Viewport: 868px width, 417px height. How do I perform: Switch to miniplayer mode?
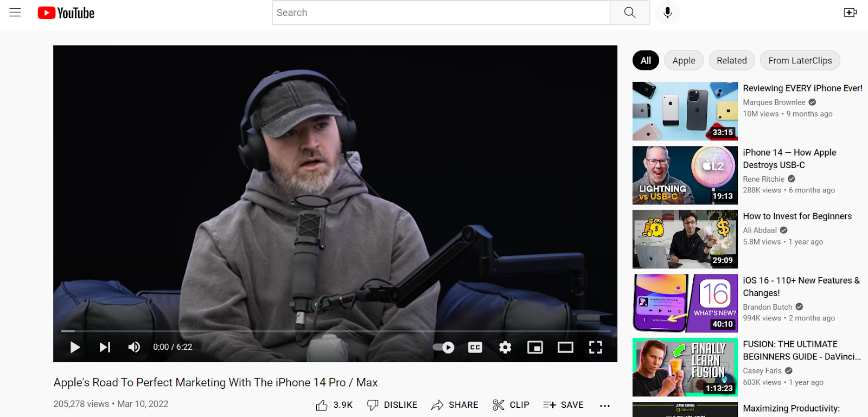click(x=535, y=347)
